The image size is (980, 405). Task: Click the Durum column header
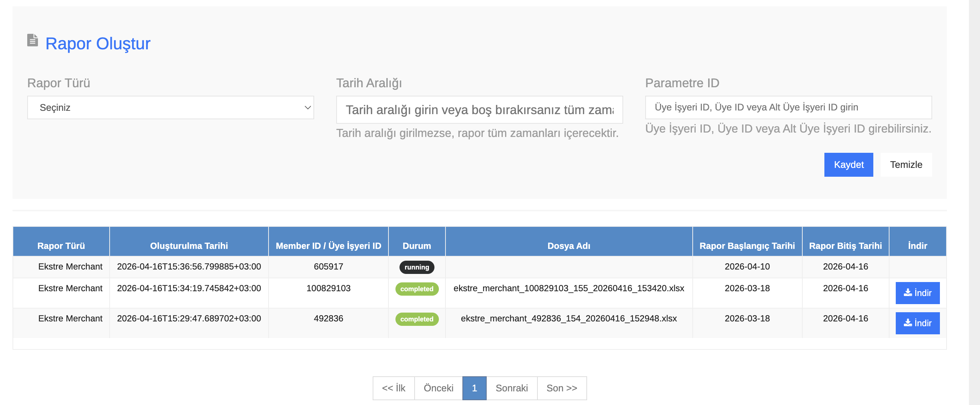point(416,246)
